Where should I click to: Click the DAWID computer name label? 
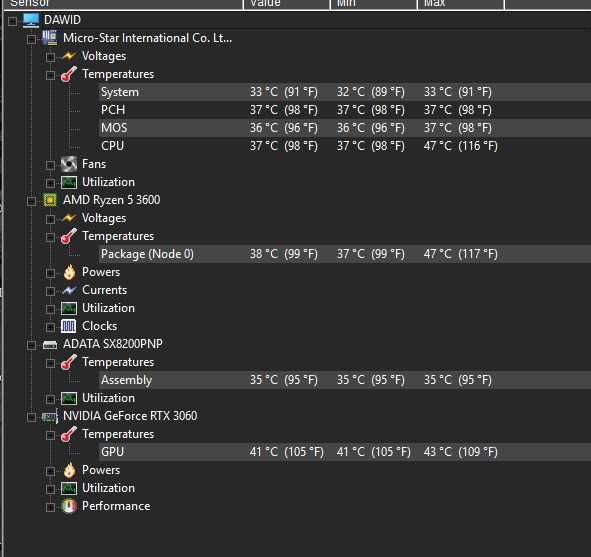[62, 20]
